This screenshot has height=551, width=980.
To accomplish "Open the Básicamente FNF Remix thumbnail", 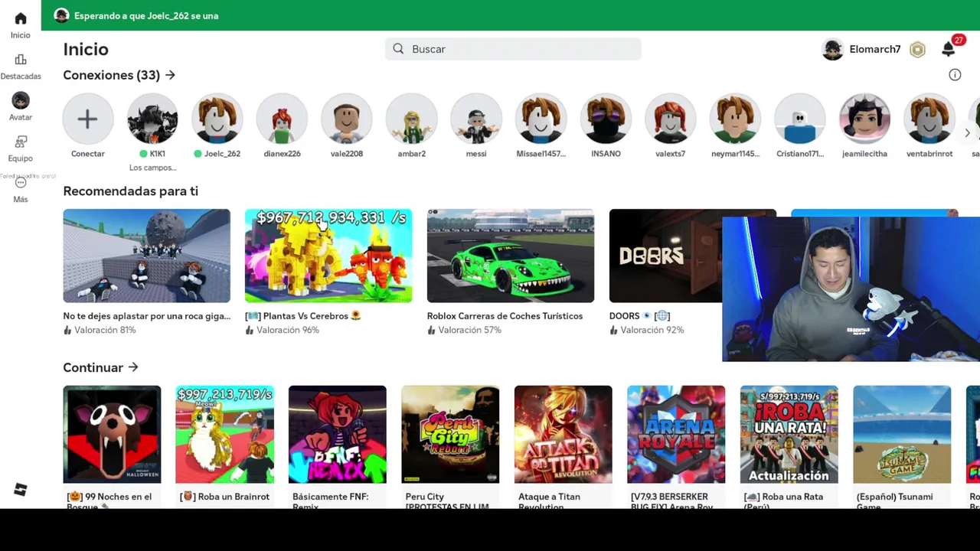I will click(338, 434).
